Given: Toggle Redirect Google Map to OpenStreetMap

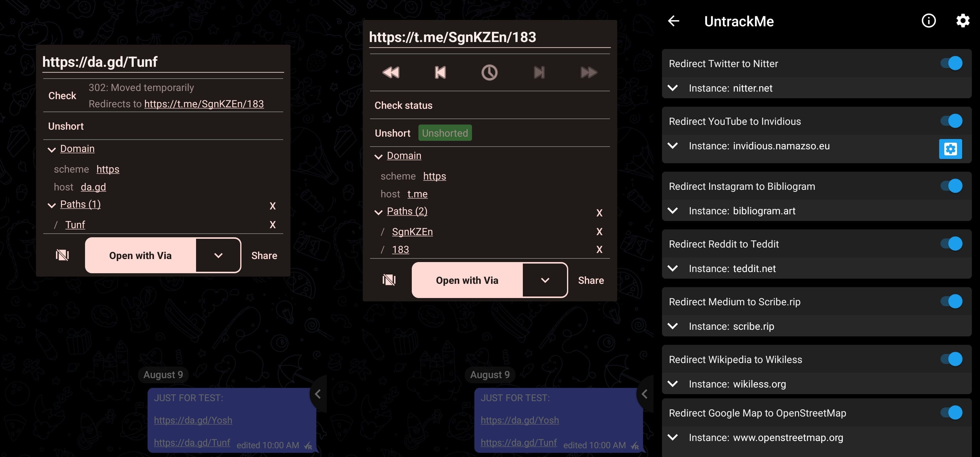Looking at the screenshot, I should (951, 413).
